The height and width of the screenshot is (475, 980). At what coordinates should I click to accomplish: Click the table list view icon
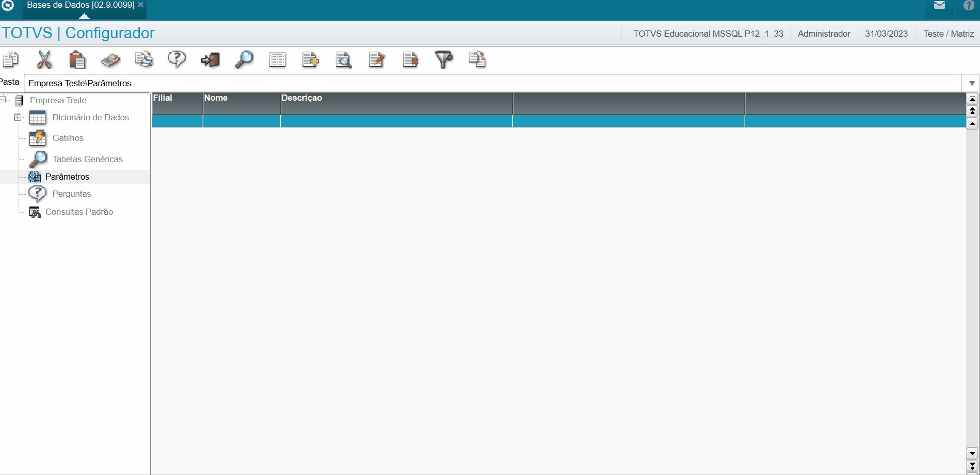click(x=278, y=60)
